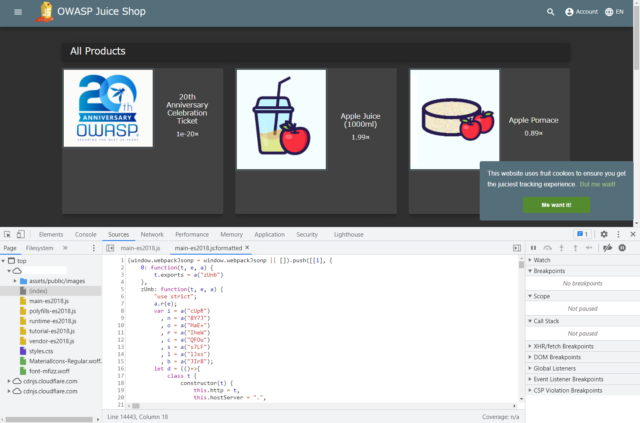Viewport: 640px width, 423px height.
Task: Select the Filesystem navigator tab
Action: pos(40,248)
